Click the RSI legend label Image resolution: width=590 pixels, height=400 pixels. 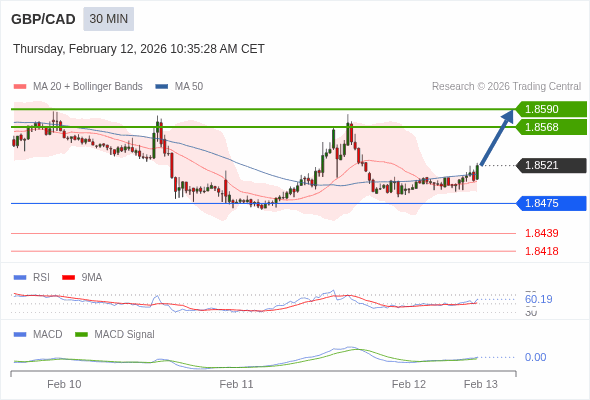[41, 278]
